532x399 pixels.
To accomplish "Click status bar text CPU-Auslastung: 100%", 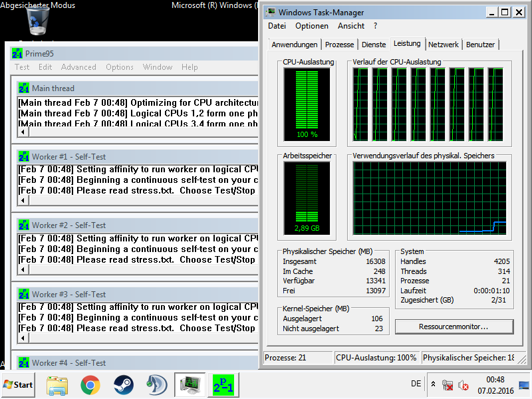I will [x=376, y=358].
